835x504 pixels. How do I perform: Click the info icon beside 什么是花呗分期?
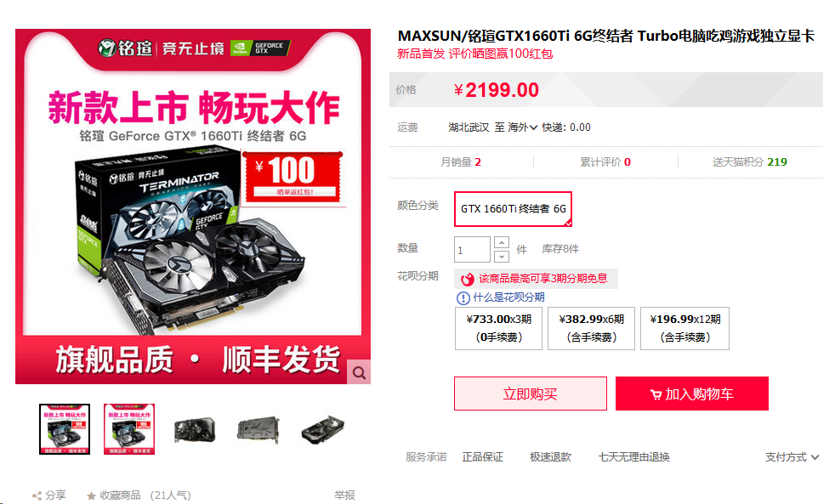463,298
